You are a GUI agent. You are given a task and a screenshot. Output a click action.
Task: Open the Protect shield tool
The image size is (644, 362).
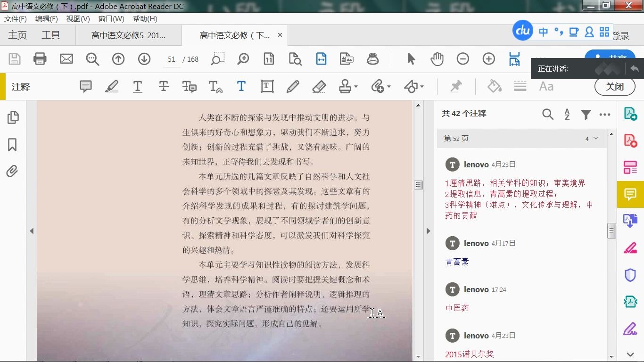coord(630,275)
